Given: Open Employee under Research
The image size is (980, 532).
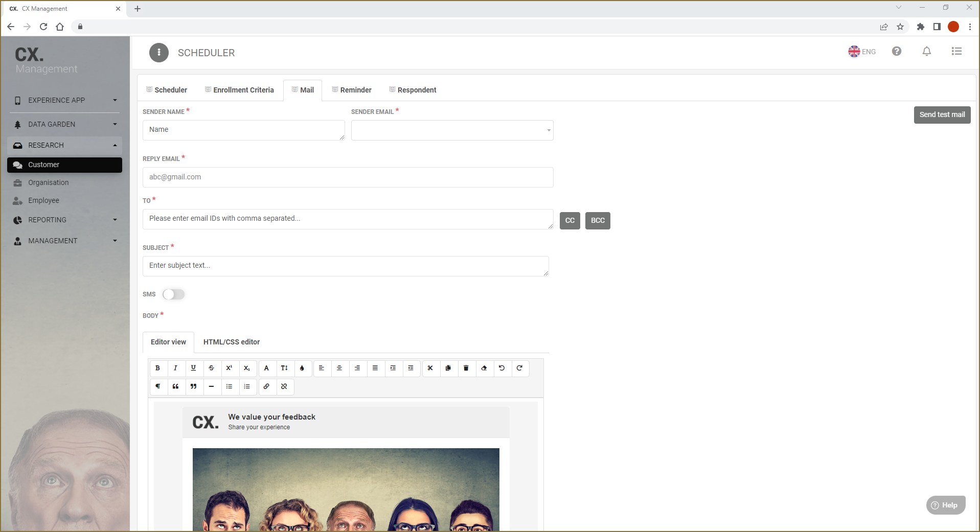Looking at the screenshot, I should click(x=65, y=200).
